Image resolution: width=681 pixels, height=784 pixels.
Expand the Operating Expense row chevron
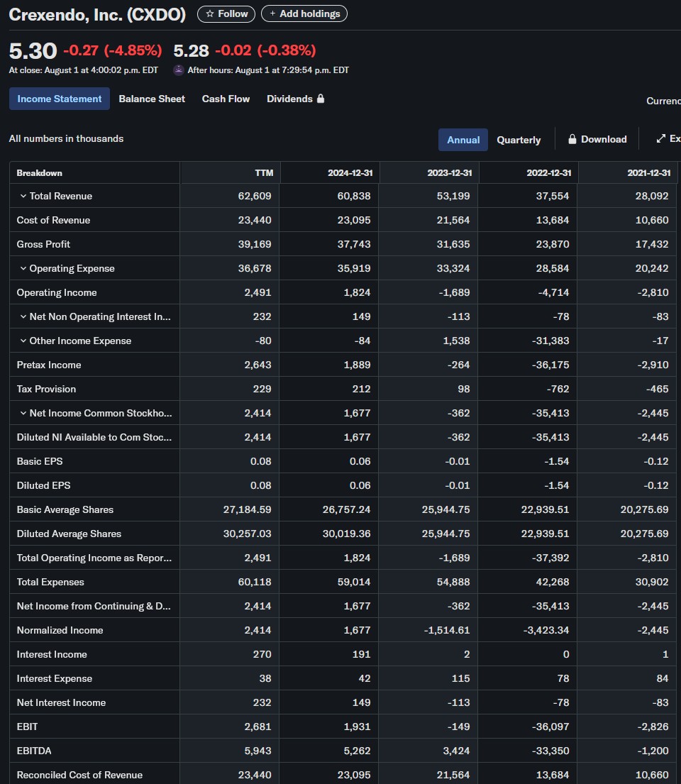pyautogui.click(x=23, y=268)
